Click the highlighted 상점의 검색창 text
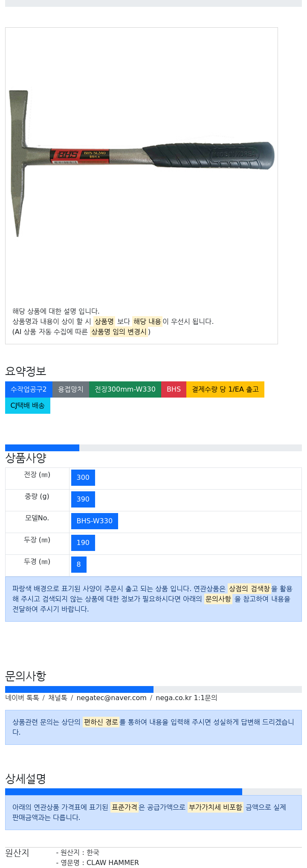 (249, 589)
